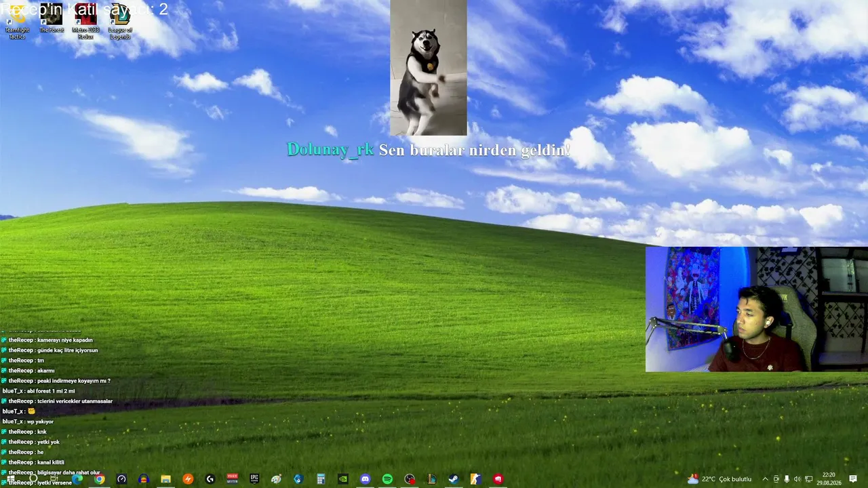Click the chat message 'wp yakıyor'
The image size is (868, 488).
click(40, 422)
